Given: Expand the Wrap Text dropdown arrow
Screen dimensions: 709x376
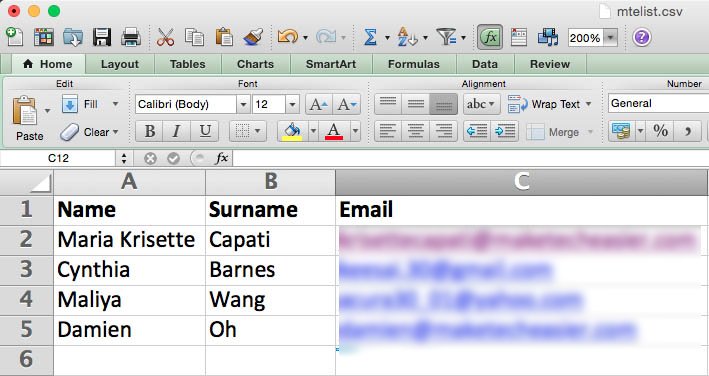Looking at the screenshot, I should coord(588,104).
